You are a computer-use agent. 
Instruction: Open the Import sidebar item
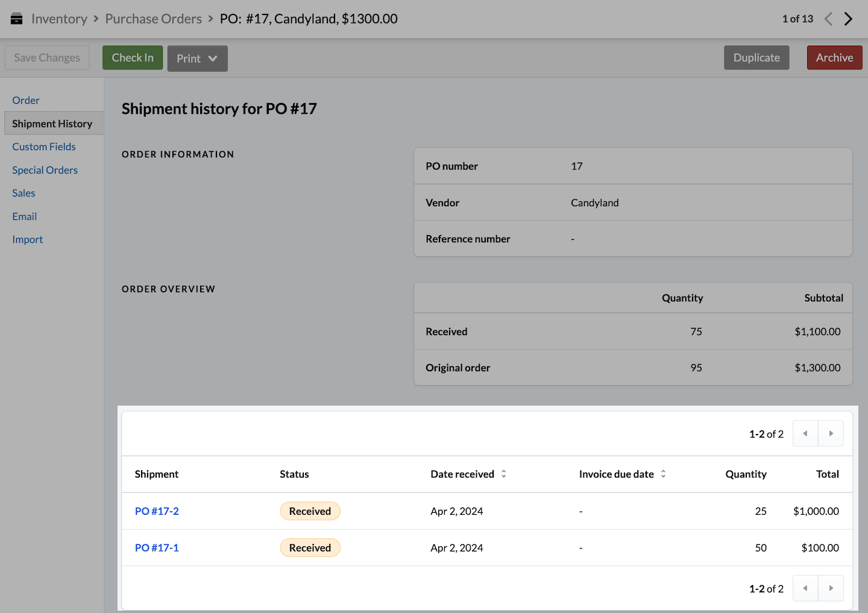(x=28, y=239)
